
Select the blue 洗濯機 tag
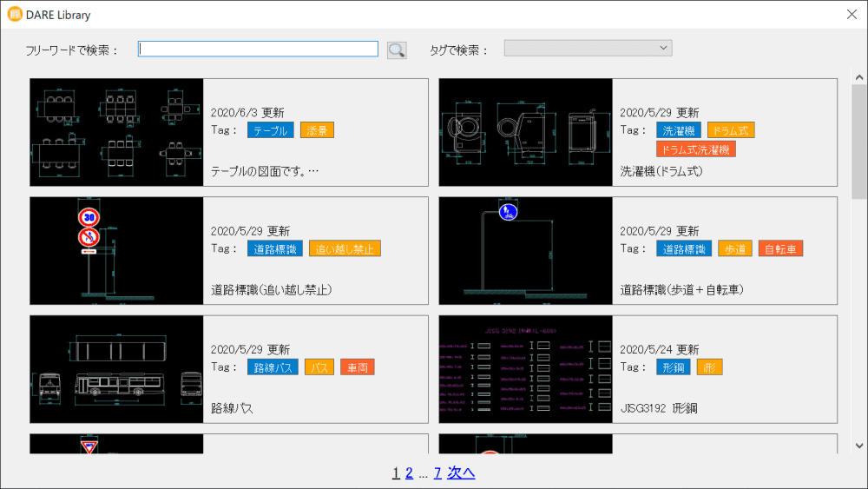679,130
